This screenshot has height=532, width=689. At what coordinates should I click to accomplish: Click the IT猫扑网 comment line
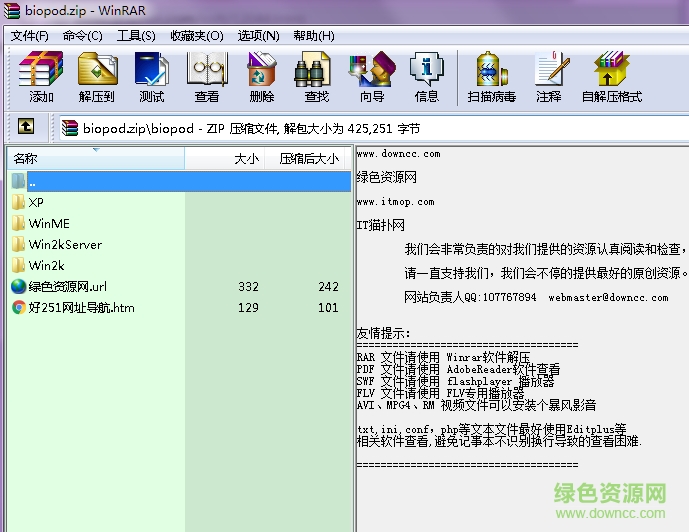pyautogui.click(x=381, y=225)
